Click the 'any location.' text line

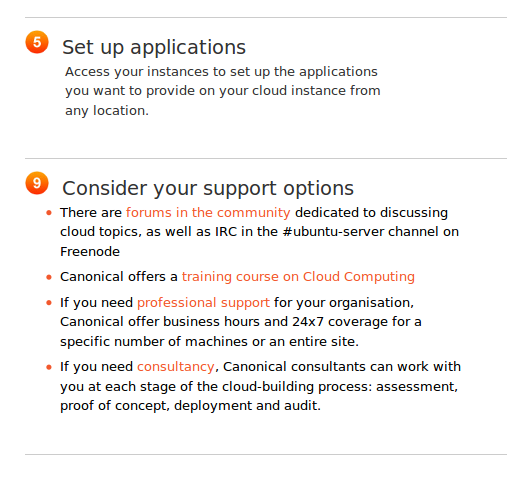click(x=107, y=111)
